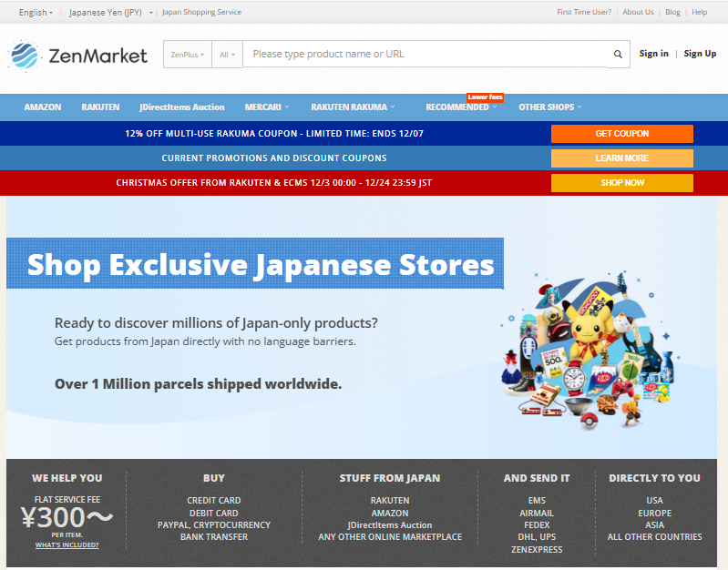Open the Blog link
This screenshot has height=570, width=728.
(x=672, y=12)
